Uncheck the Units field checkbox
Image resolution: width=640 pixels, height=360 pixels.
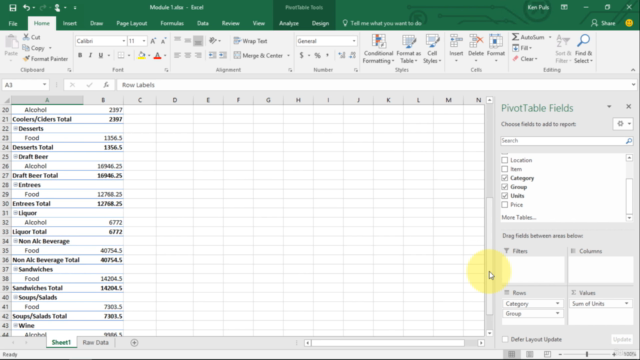coord(505,196)
